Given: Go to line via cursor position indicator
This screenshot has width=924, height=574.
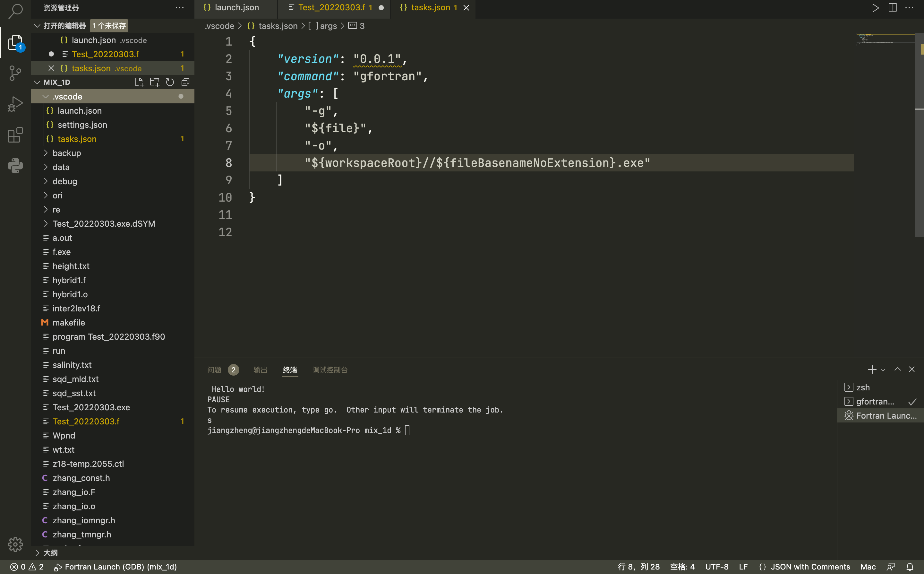Looking at the screenshot, I should 639,567.
